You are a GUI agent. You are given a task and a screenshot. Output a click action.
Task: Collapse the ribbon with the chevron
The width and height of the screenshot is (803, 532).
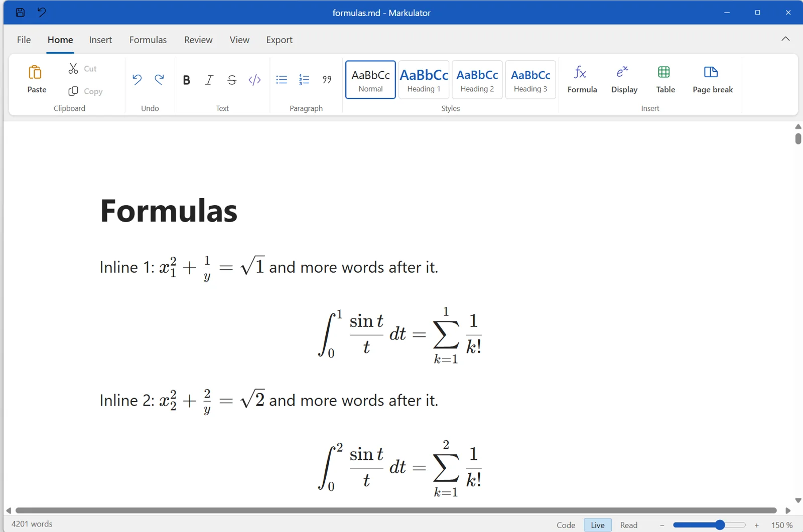point(785,39)
